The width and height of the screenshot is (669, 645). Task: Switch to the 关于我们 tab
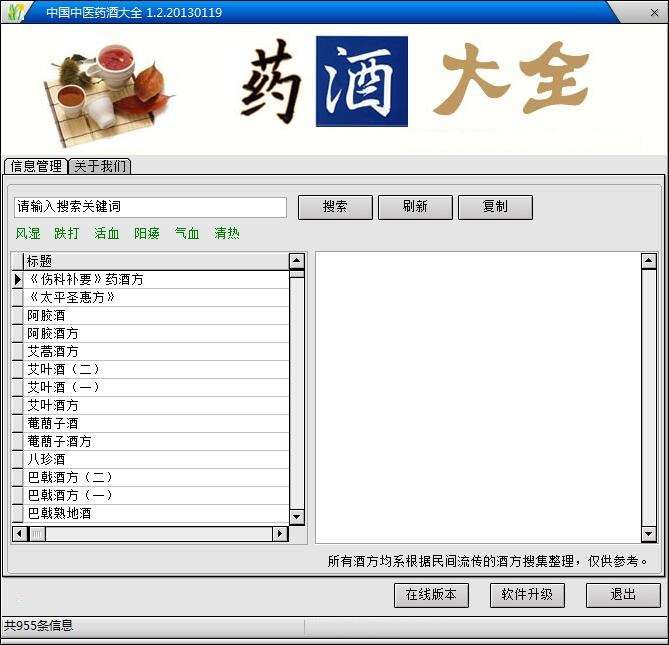(x=100, y=166)
